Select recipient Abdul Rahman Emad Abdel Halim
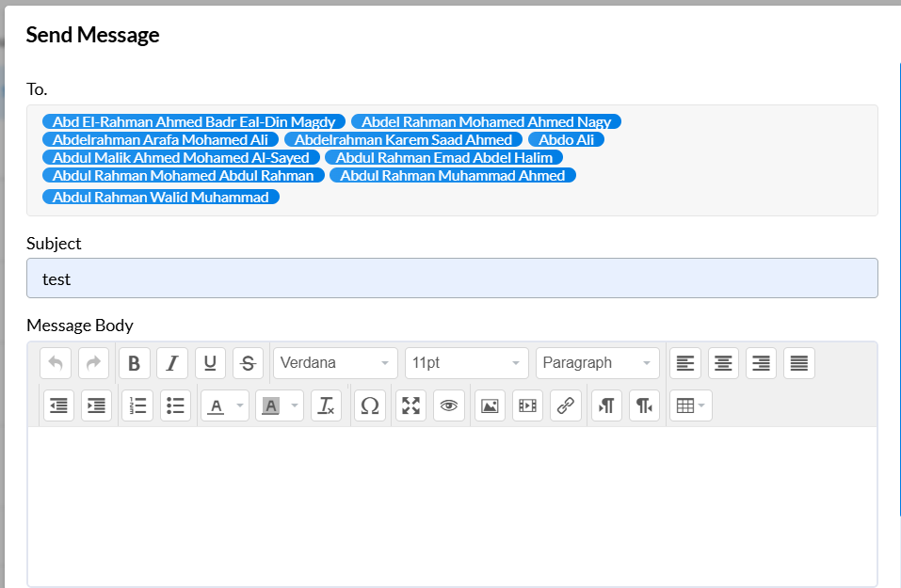This screenshot has height=588, width=901. pyautogui.click(x=444, y=157)
